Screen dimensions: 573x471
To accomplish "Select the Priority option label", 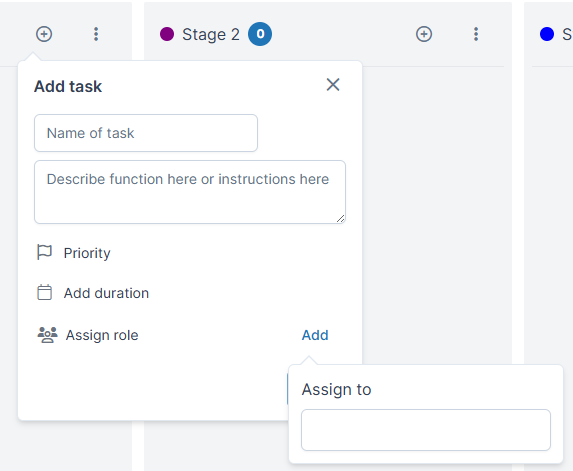I will tap(87, 253).
